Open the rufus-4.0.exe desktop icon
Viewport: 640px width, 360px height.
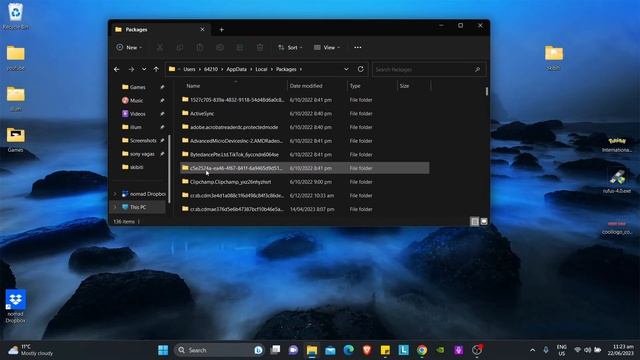(617, 181)
